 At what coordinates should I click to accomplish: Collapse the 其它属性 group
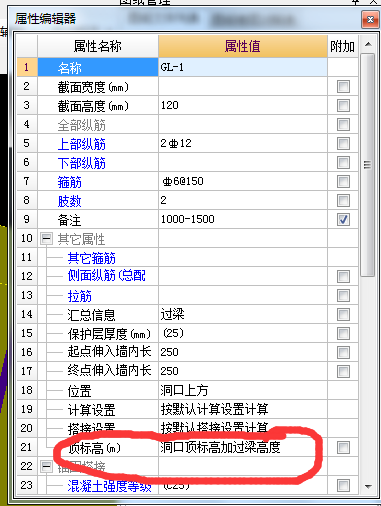pos(46,239)
